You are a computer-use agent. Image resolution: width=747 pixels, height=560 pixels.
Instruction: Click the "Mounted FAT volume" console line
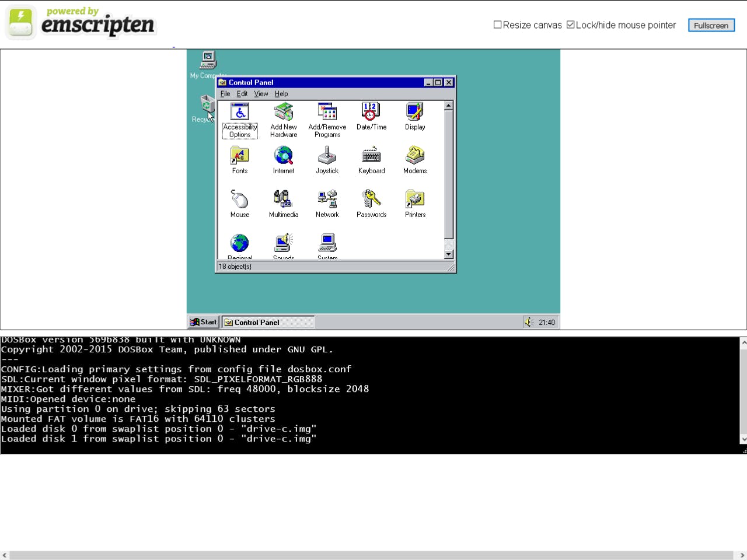click(x=138, y=419)
